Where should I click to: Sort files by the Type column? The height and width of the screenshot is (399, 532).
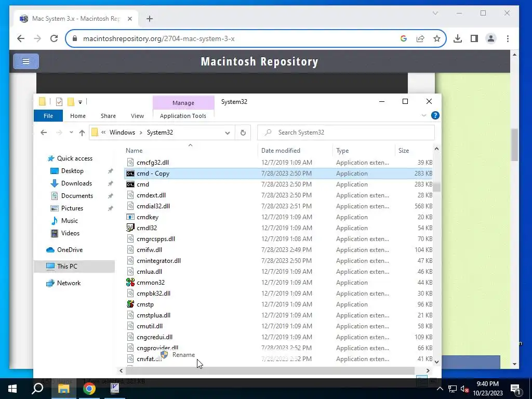click(x=342, y=151)
